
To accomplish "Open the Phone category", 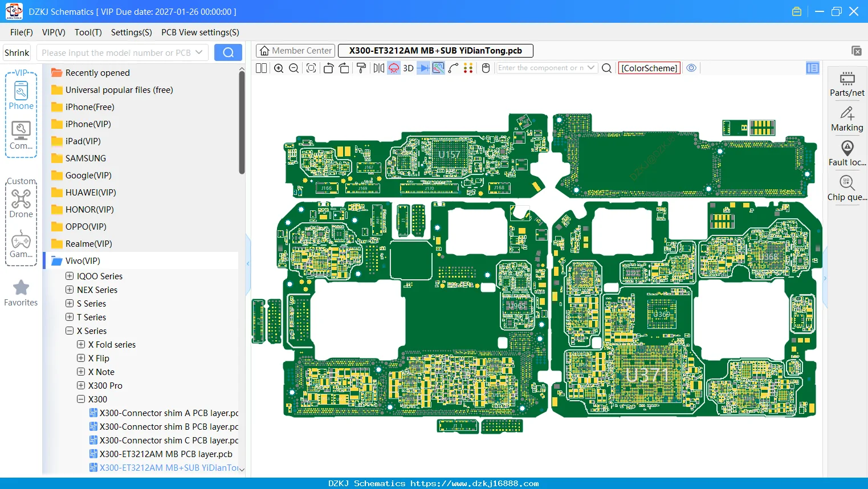I will coord(21,96).
